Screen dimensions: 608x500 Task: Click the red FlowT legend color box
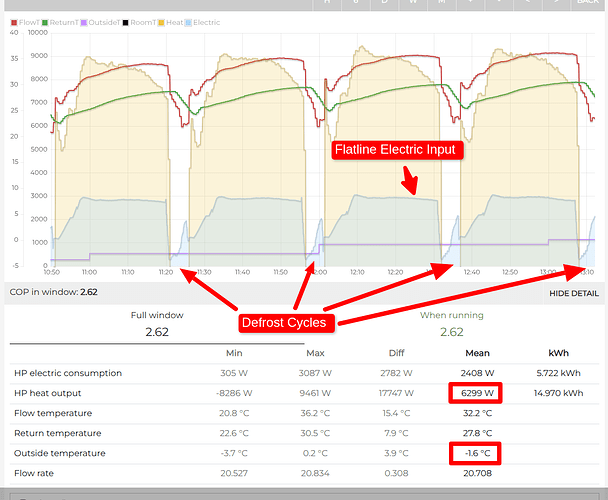pos(14,23)
